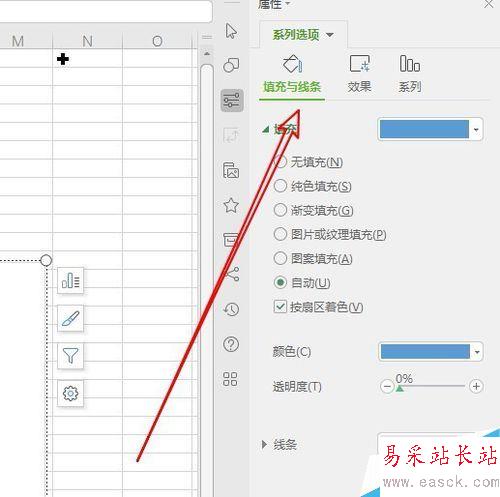Open the help question mark icon
Screen dimensions: 500x497
click(x=231, y=344)
